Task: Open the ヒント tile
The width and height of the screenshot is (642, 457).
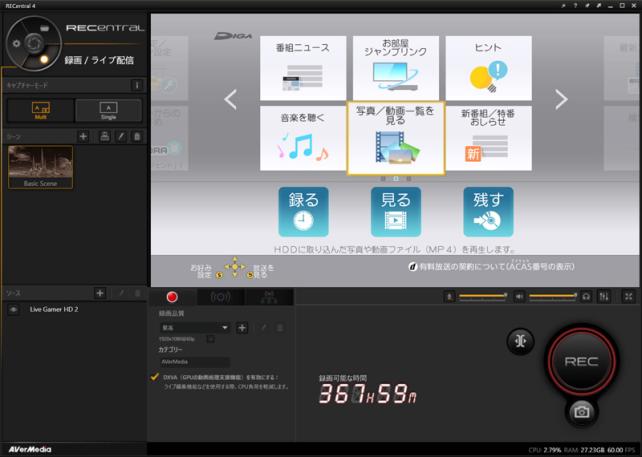Action: (x=488, y=68)
